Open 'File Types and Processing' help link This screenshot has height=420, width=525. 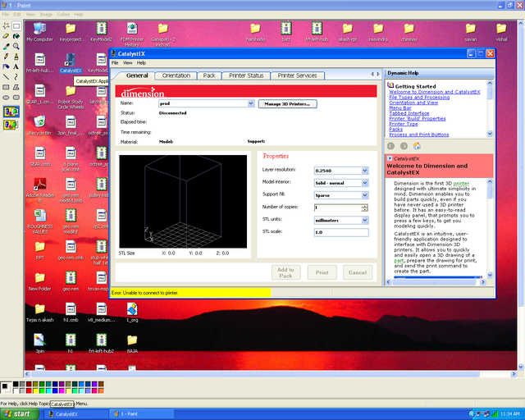pyautogui.click(x=419, y=97)
